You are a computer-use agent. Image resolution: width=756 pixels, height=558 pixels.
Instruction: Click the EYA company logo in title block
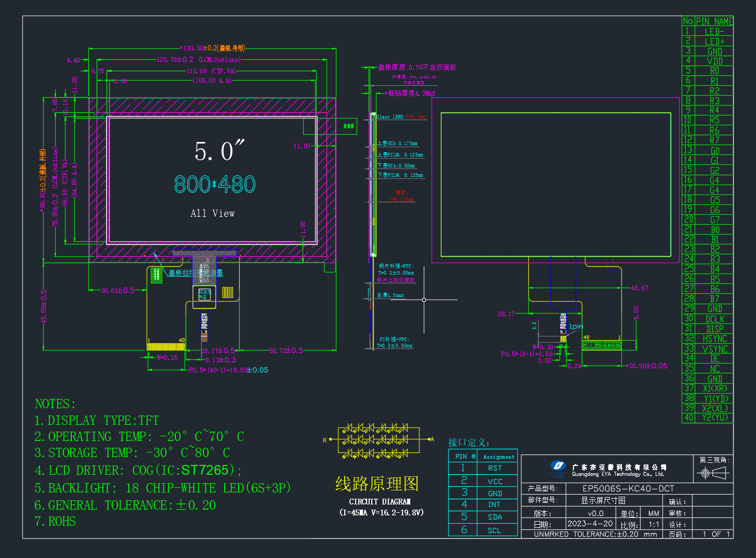pos(557,467)
